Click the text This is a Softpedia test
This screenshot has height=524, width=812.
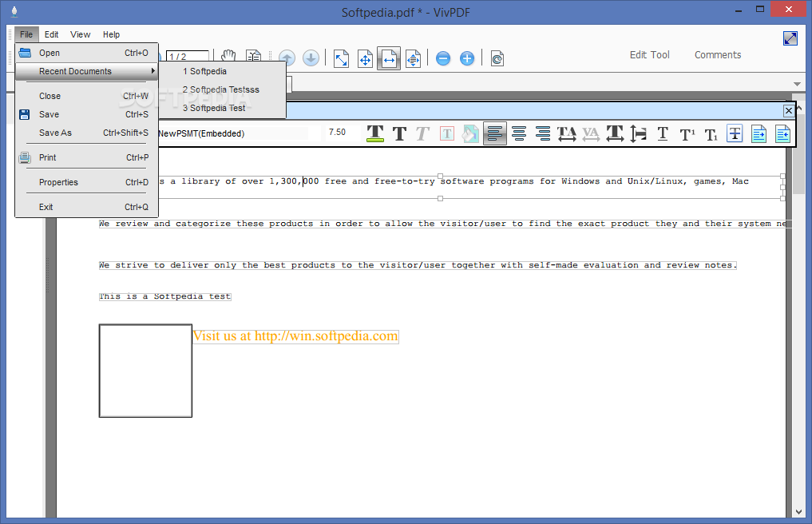(164, 296)
